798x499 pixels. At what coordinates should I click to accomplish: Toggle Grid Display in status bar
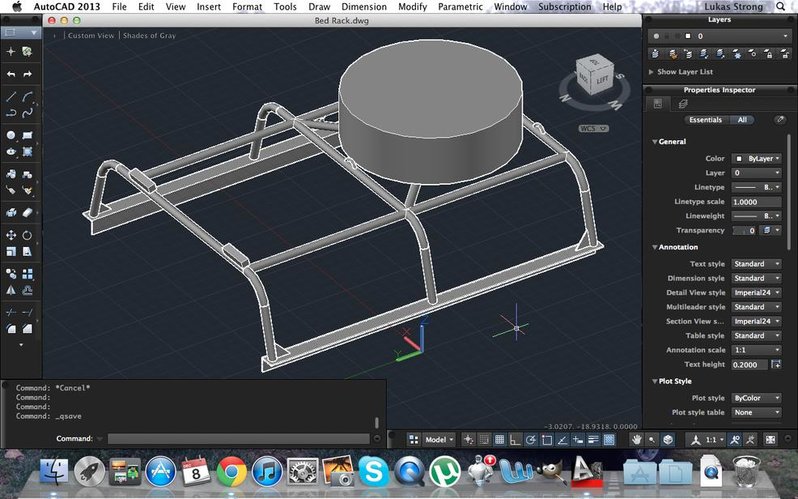click(x=500, y=439)
